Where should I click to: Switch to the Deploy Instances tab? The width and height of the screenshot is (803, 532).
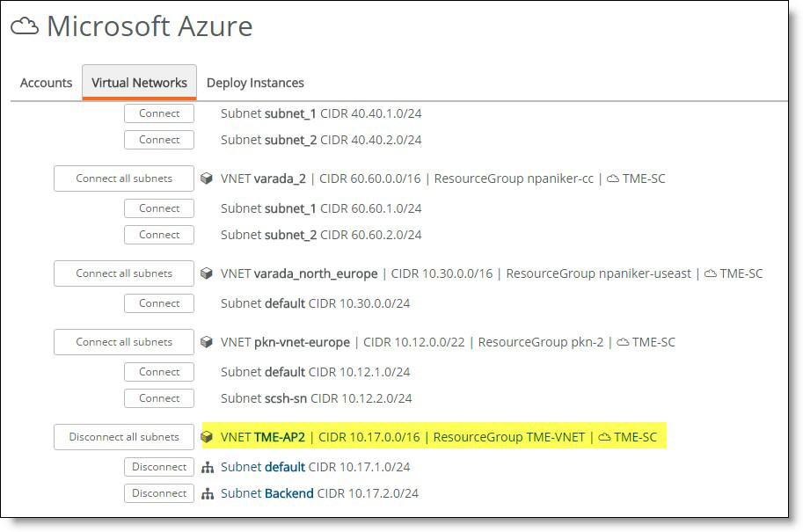[255, 83]
